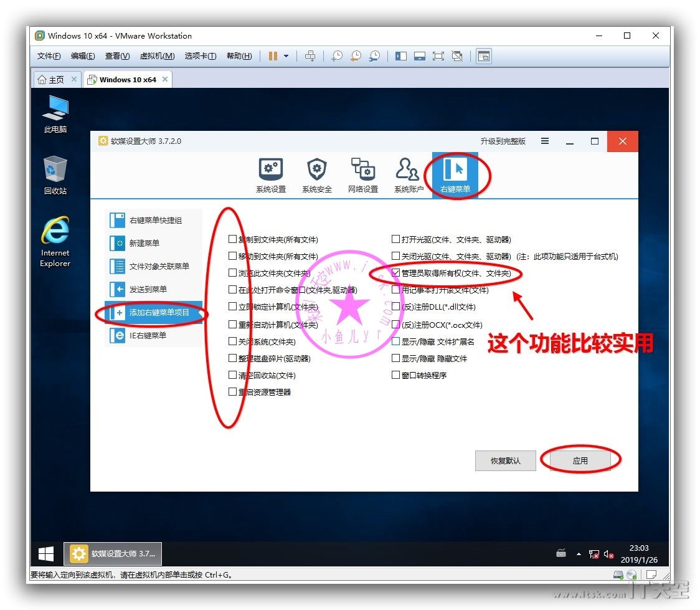Open the 选项卡(T) menu
Viewport: 700px width, 610px height.
click(x=201, y=56)
